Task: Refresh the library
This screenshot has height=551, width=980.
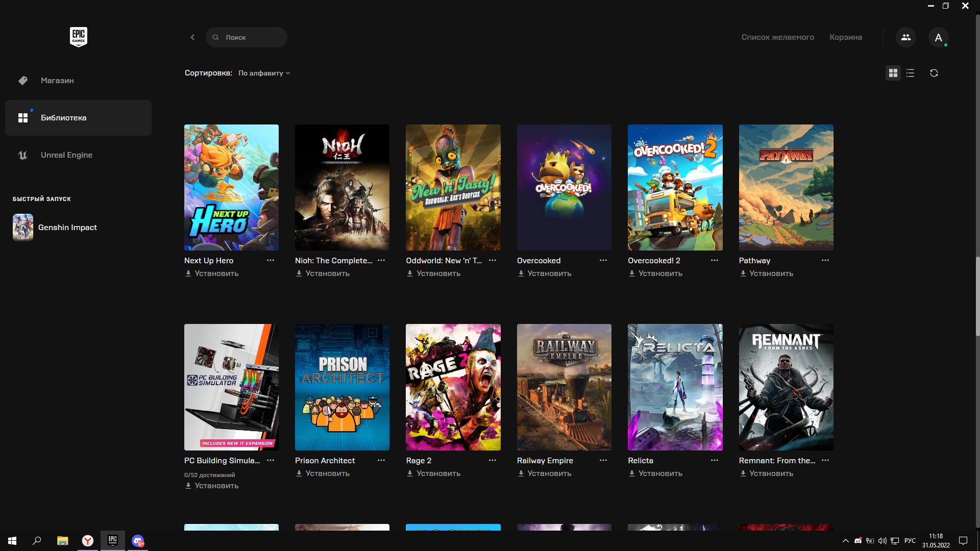Action: [934, 73]
